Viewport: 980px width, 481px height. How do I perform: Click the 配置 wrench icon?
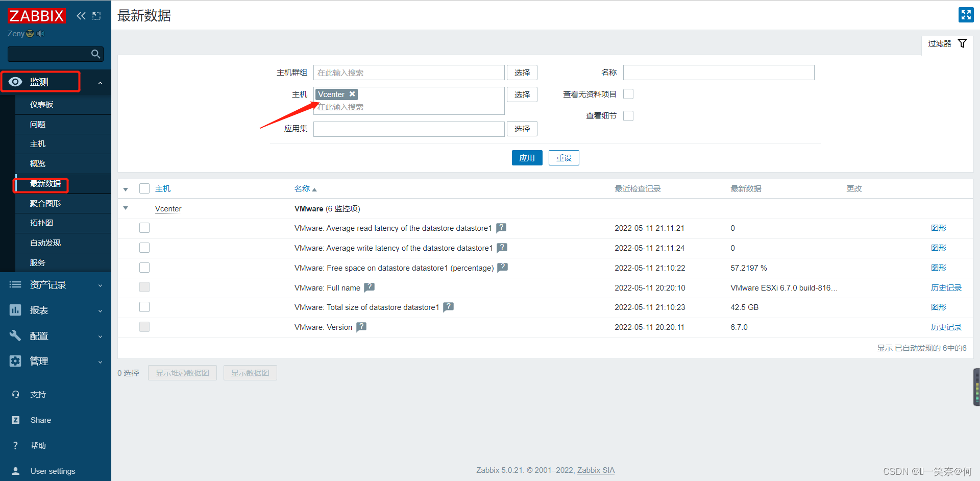point(15,335)
